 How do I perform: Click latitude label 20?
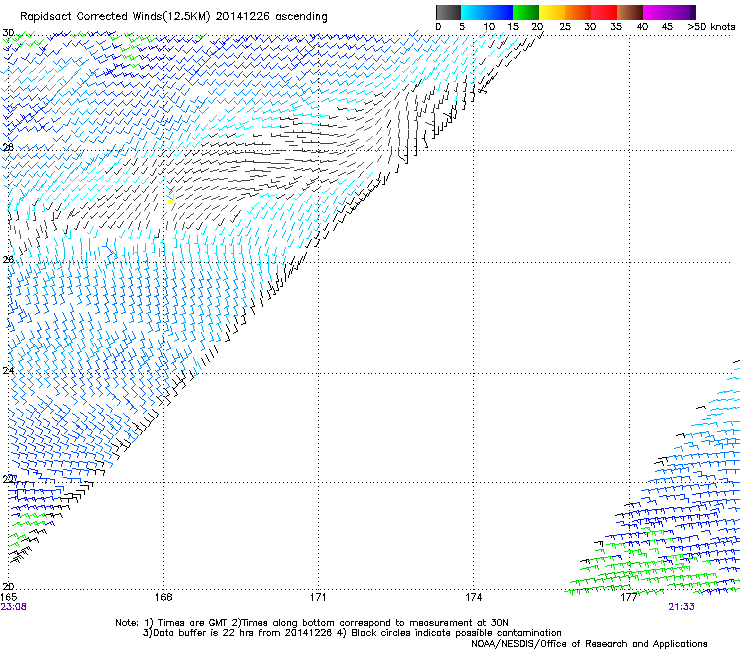coord(8,586)
